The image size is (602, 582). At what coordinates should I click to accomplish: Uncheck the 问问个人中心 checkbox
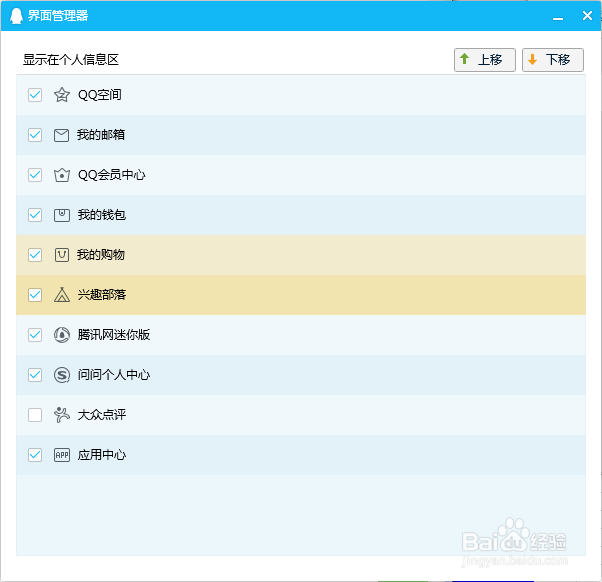pos(35,375)
